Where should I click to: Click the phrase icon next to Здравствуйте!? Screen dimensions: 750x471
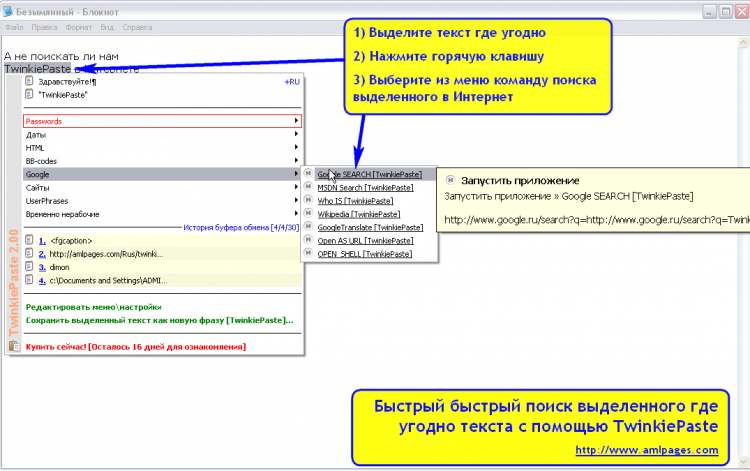click(29, 81)
